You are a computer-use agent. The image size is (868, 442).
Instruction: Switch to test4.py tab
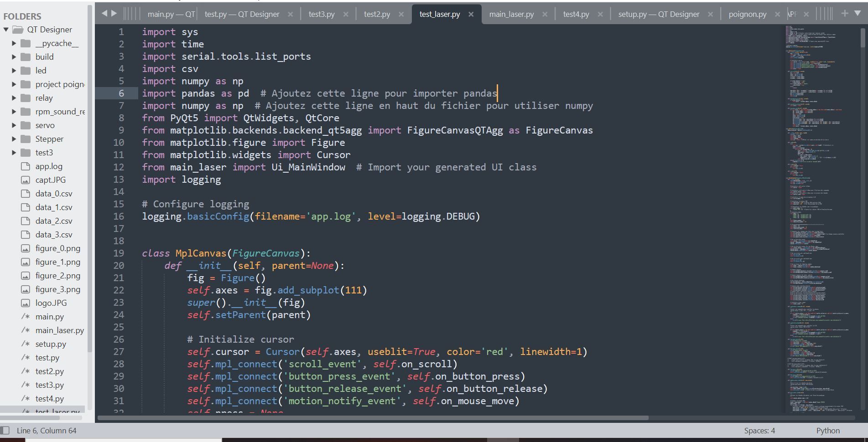576,14
